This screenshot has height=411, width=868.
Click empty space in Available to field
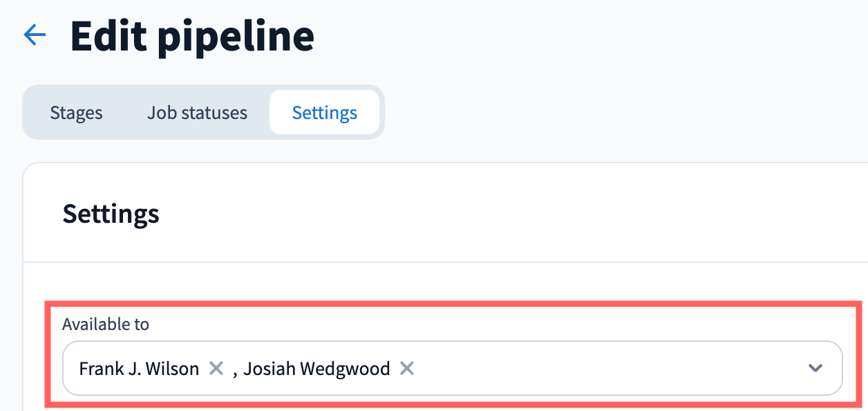click(x=608, y=368)
